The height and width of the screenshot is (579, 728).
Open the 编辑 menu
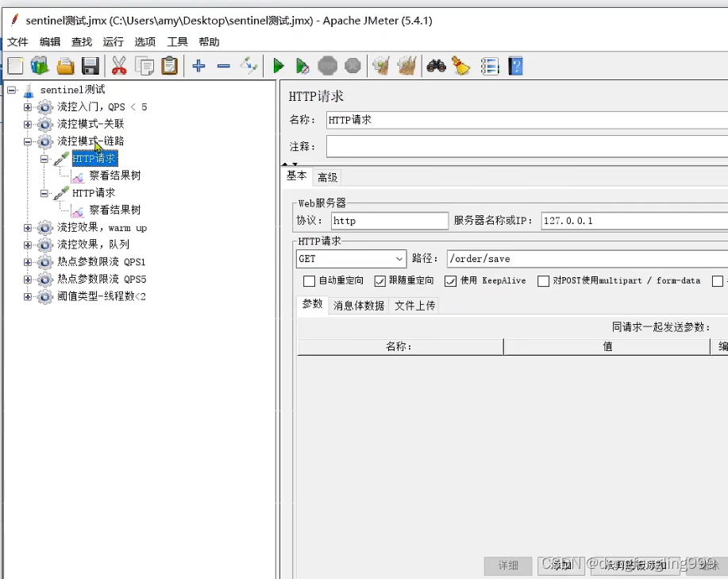pos(50,42)
